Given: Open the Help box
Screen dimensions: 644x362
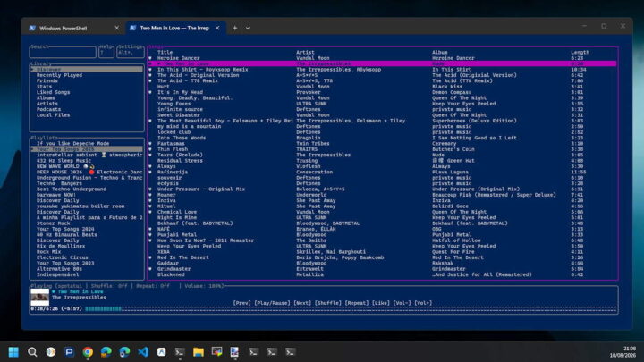Looking at the screenshot, I should click(106, 52).
